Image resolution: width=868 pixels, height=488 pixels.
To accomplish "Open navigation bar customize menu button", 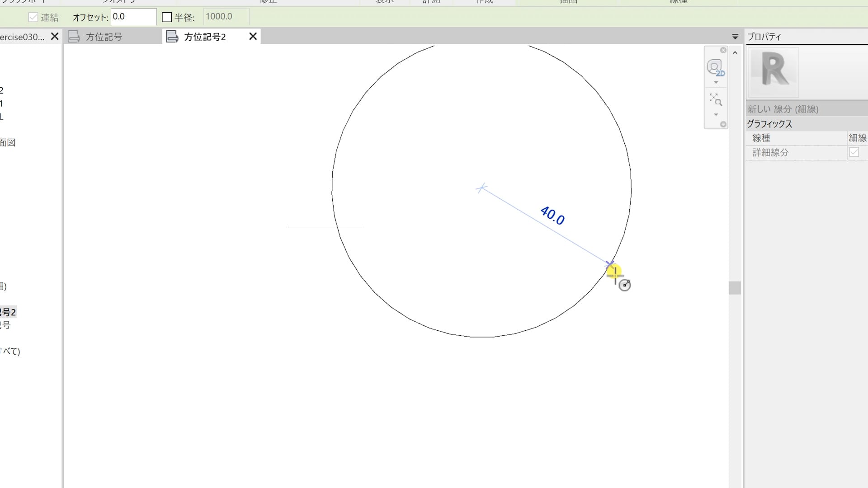I will pyautogui.click(x=723, y=124).
